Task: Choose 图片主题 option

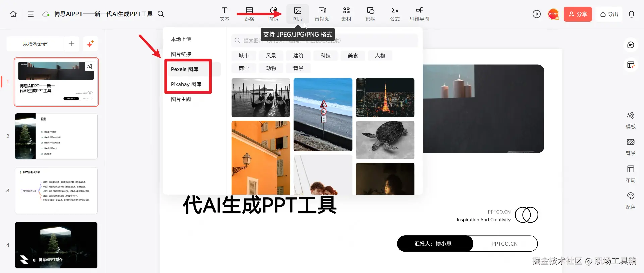Action: tap(181, 99)
